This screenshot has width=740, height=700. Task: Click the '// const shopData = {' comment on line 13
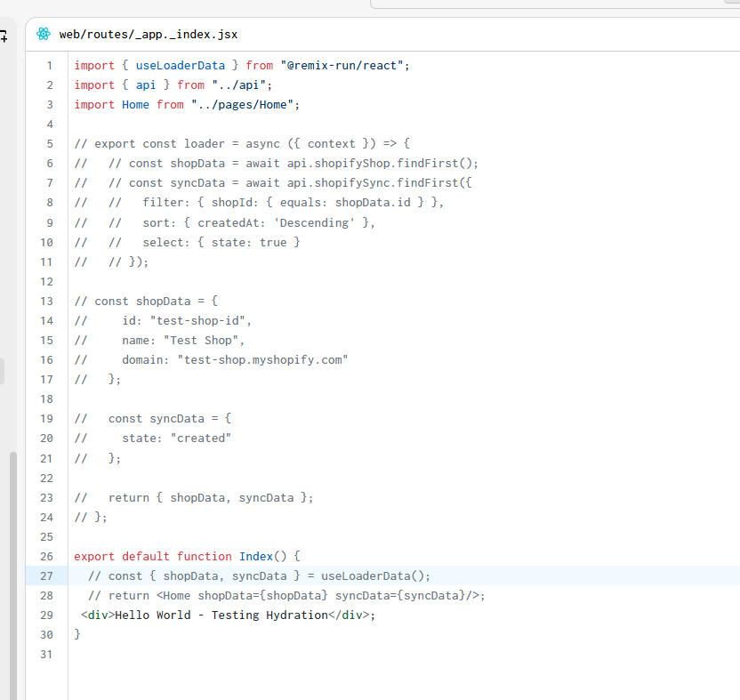pyautogui.click(x=146, y=302)
